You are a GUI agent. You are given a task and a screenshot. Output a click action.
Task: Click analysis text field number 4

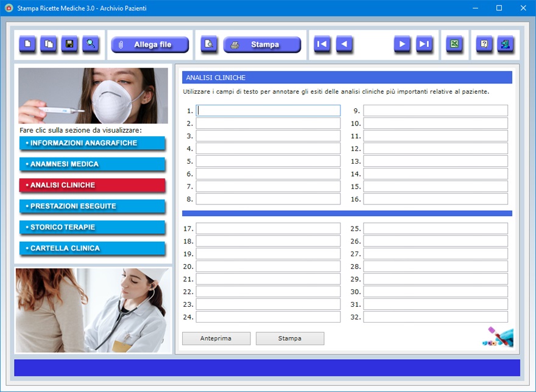pyautogui.click(x=268, y=149)
